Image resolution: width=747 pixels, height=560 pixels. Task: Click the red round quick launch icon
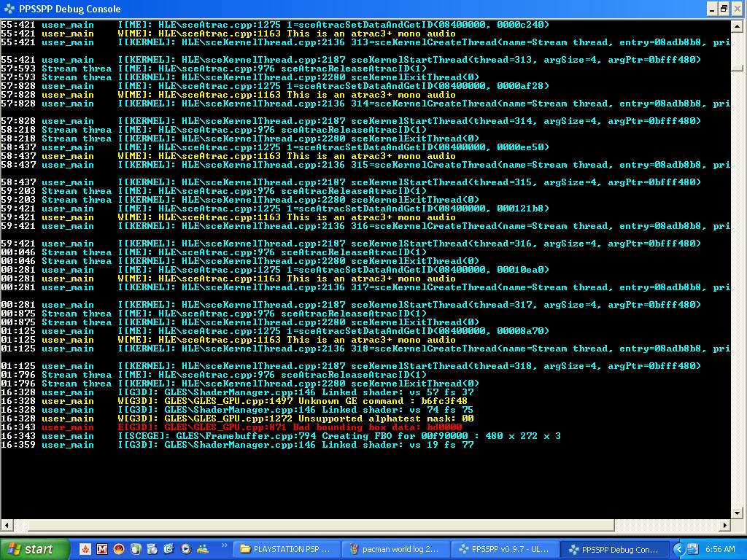pos(119,549)
